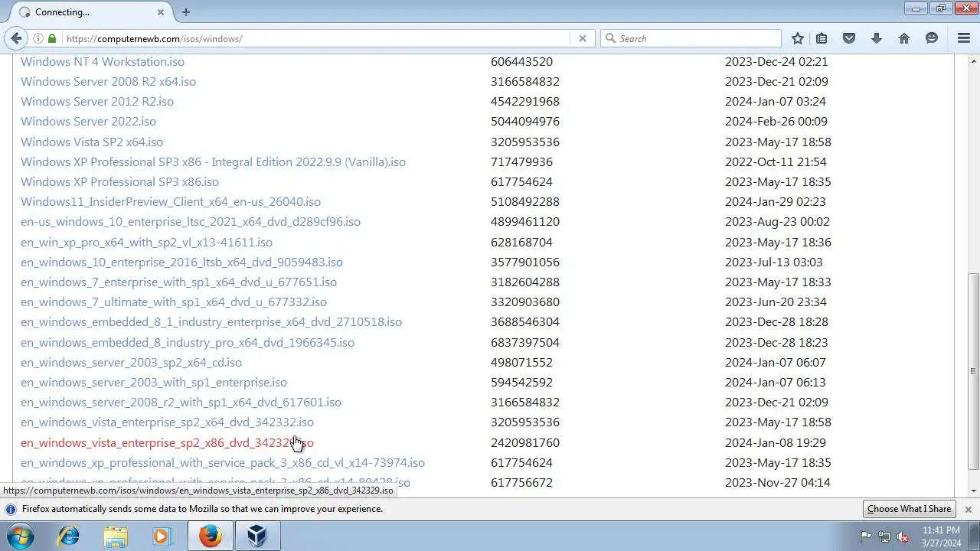Click en_win_xp_pro_x64_with_sp2 iso link

point(146,242)
